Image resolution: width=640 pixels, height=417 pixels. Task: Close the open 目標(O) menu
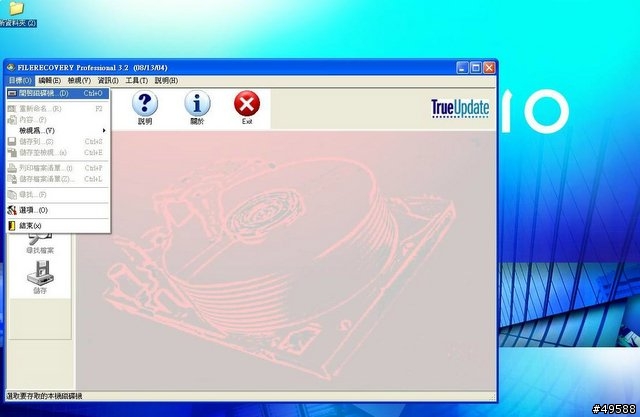tap(20, 80)
